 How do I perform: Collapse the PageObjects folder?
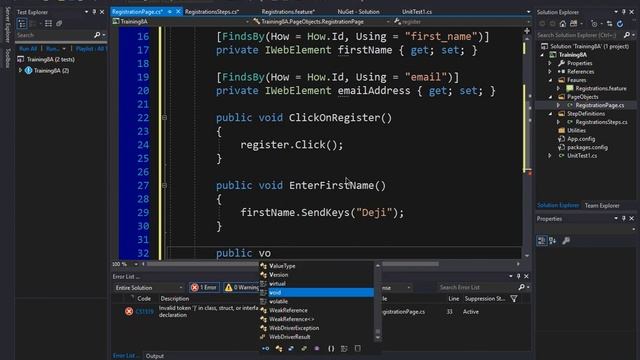(x=550, y=97)
